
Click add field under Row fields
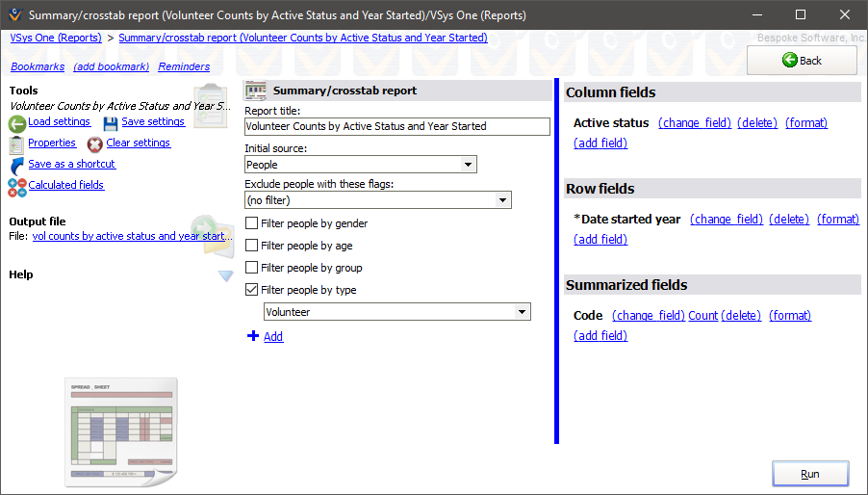pos(600,239)
